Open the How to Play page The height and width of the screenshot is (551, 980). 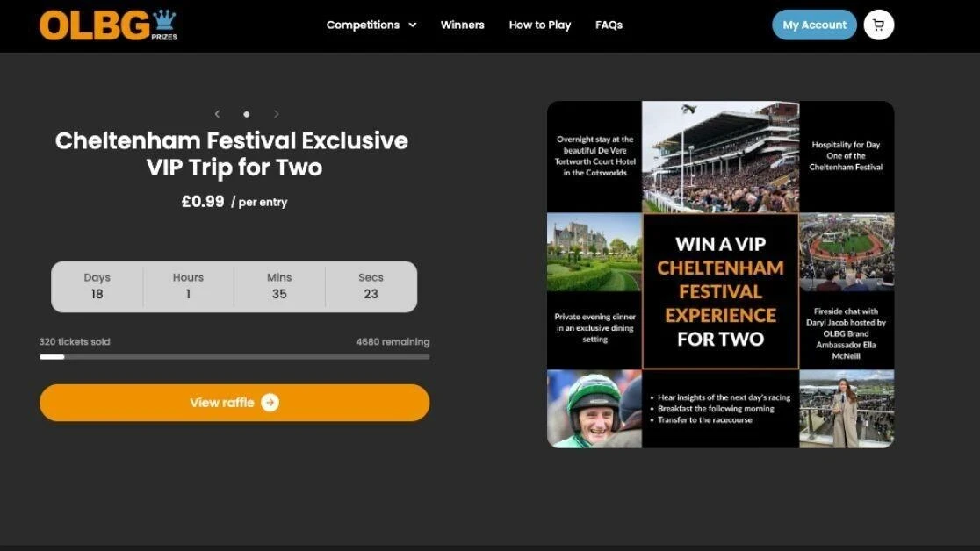[x=540, y=25]
